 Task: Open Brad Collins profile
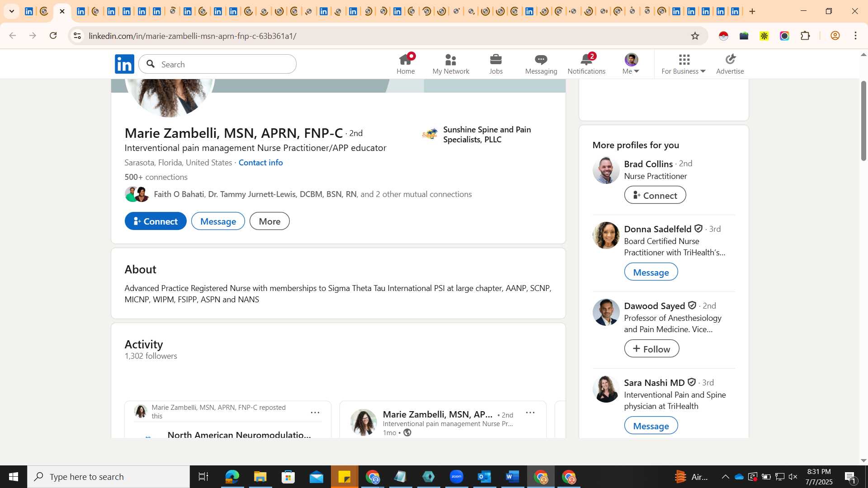(648, 164)
